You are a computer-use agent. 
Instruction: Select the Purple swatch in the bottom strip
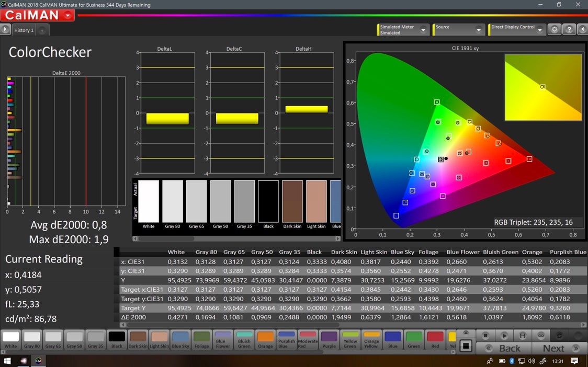coord(329,340)
